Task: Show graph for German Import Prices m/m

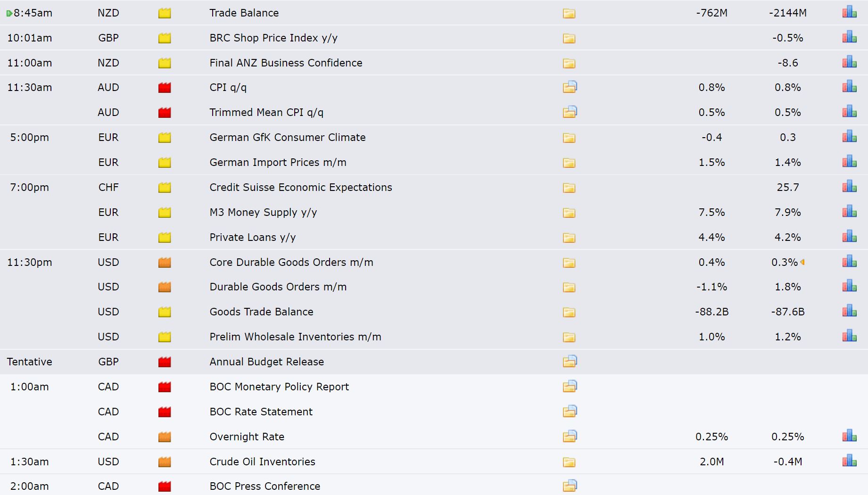Action: pyautogui.click(x=849, y=162)
